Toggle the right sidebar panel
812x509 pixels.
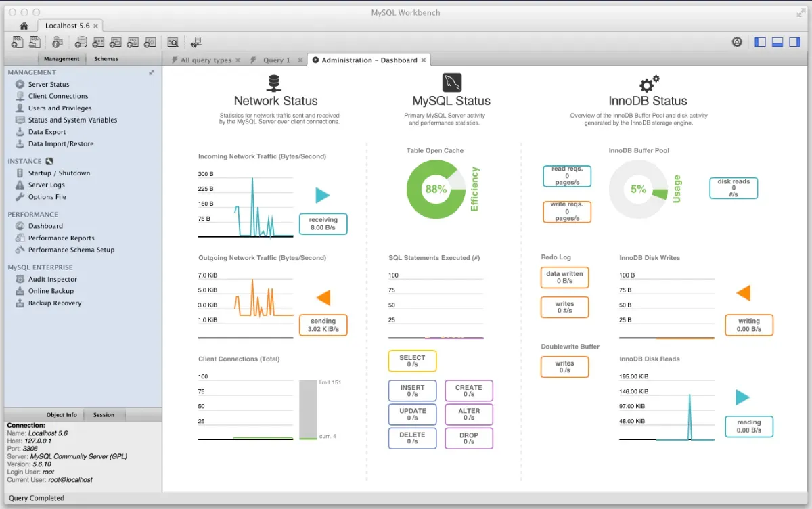(x=794, y=42)
